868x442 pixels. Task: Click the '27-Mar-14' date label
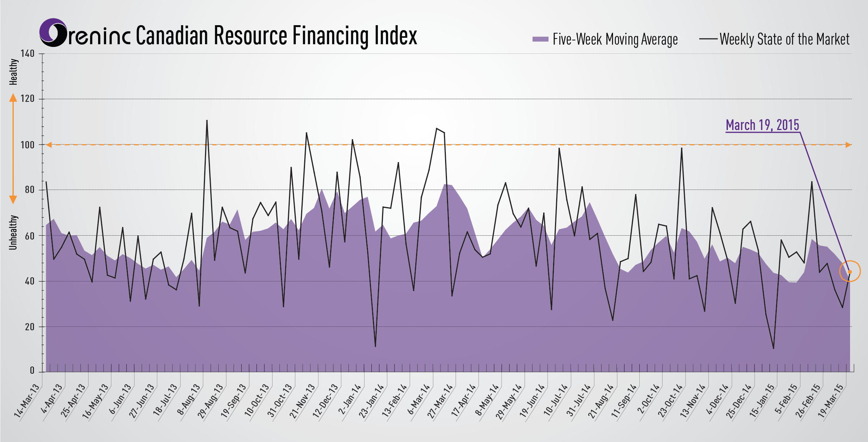[440, 401]
